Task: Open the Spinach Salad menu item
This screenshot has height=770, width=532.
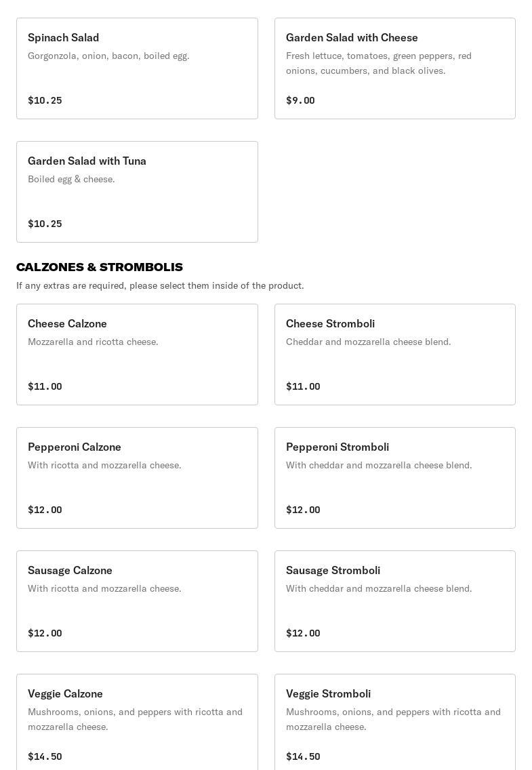Action: tap(137, 68)
